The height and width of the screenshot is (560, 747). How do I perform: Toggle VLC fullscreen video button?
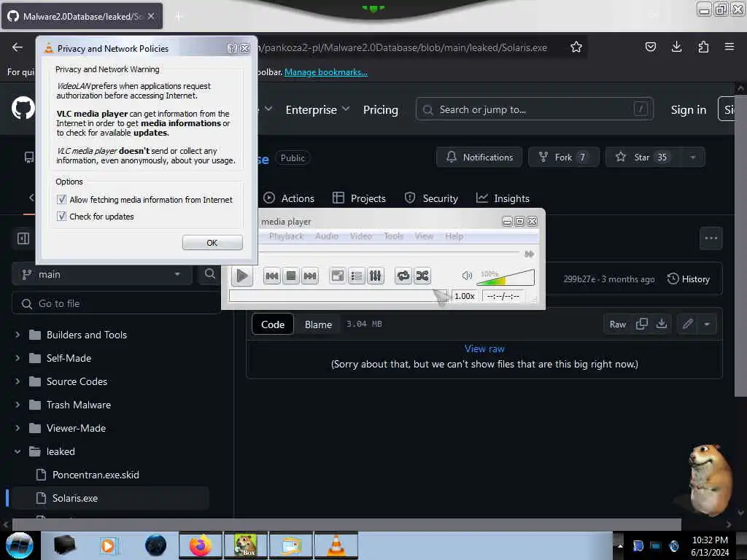[338, 276]
